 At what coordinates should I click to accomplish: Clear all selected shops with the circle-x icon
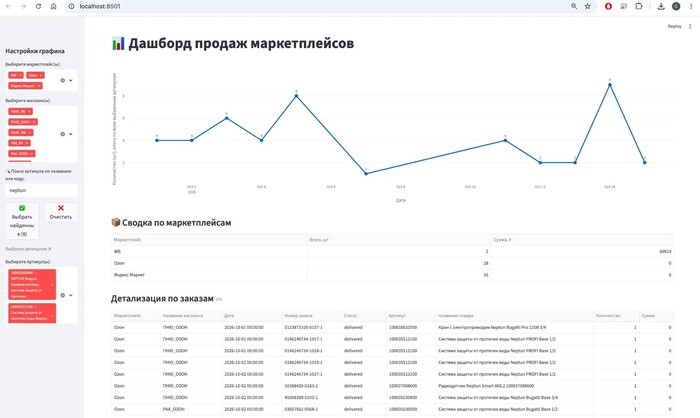(62, 134)
